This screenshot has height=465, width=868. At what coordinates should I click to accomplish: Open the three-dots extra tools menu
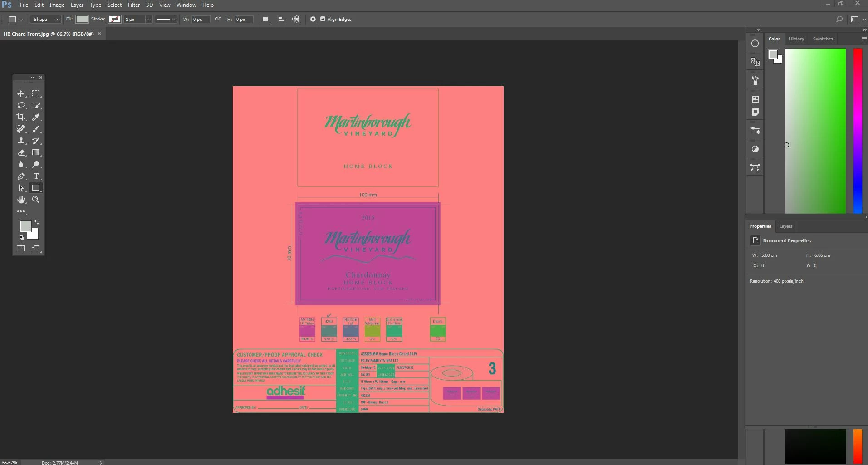click(21, 211)
